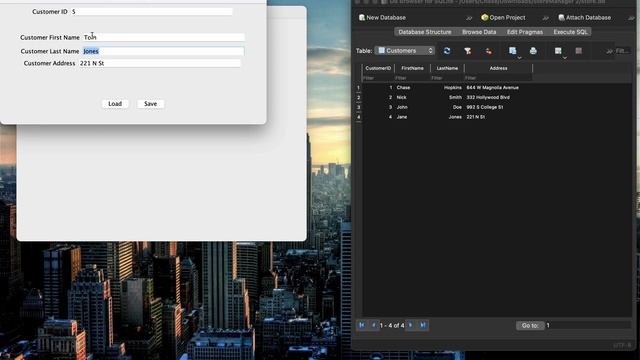
Task: Select cell '332 Hollywood Blvd'
Action: pos(498,98)
